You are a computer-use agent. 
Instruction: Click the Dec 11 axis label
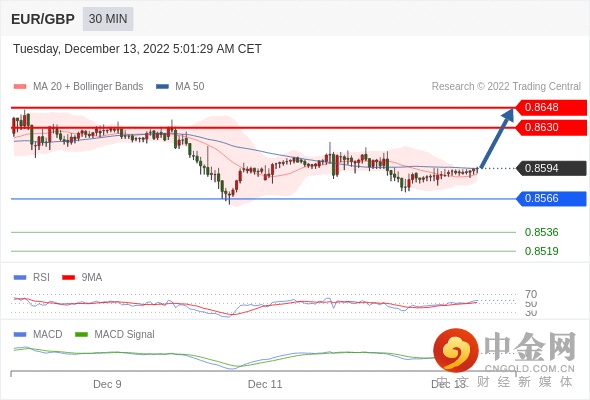[x=265, y=384]
